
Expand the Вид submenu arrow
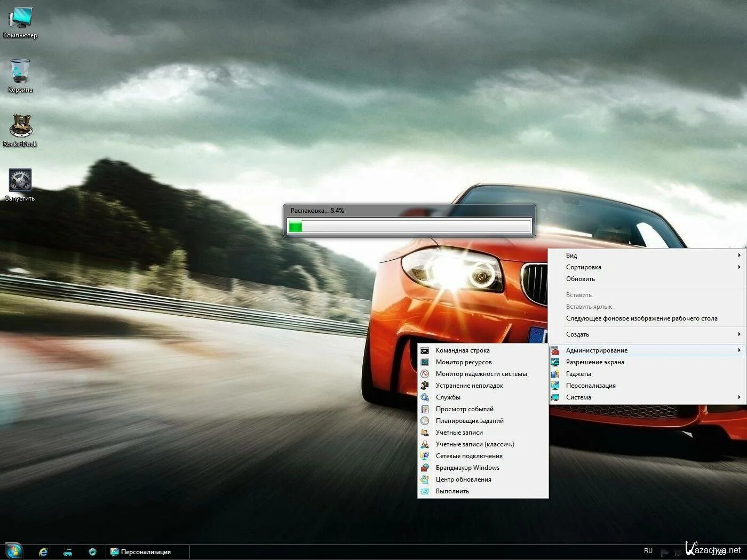739,255
